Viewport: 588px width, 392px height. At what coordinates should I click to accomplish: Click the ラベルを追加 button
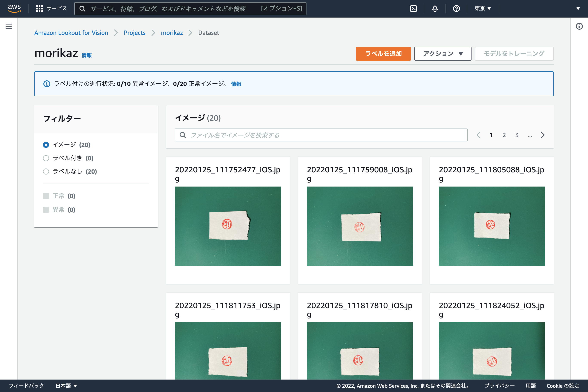pos(383,54)
